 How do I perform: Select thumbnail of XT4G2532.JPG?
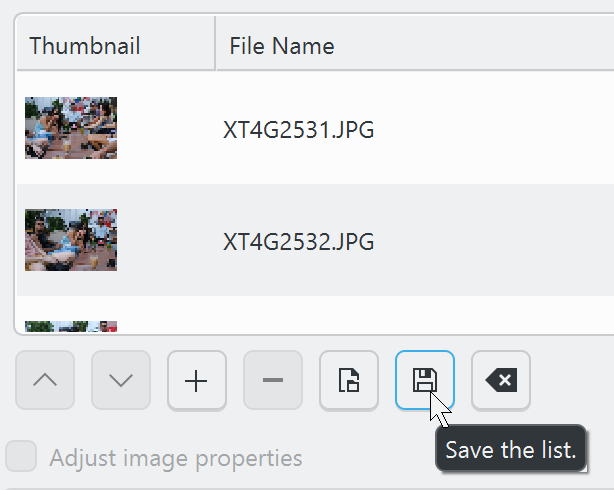[71, 240]
